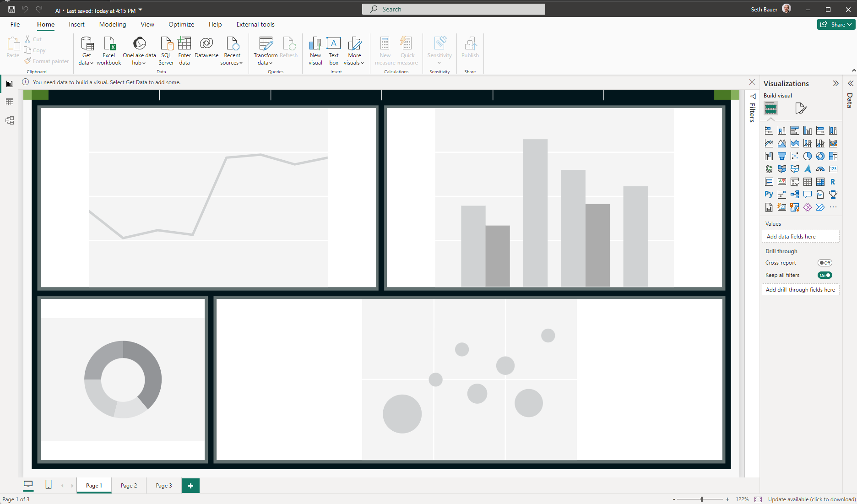Switch to Table view in the left sidebar
This screenshot has height=504, width=857.
point(10,102)
